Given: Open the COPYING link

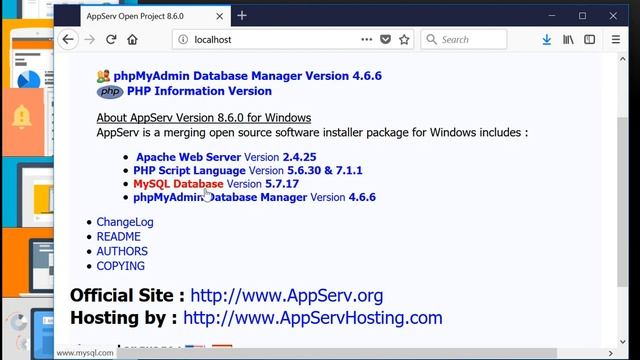Looking at the screenshot, I should pos(120,266).
